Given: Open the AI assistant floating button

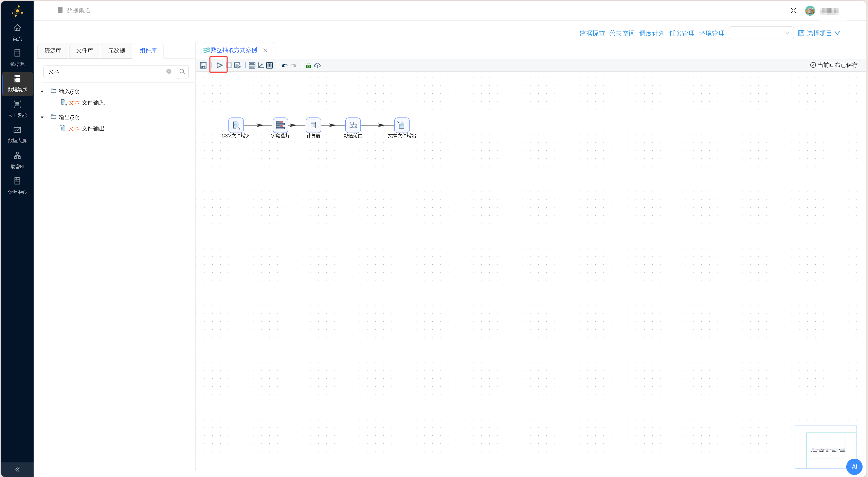Looking at the screenshot, I should (854, 466).
